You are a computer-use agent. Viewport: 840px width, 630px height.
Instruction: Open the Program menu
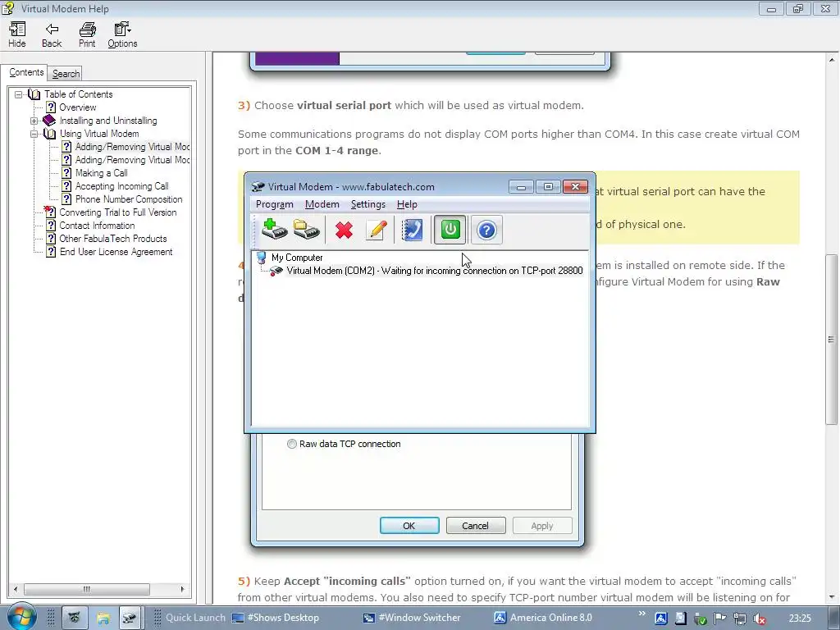pyautogui.click(x=274, y=204)
